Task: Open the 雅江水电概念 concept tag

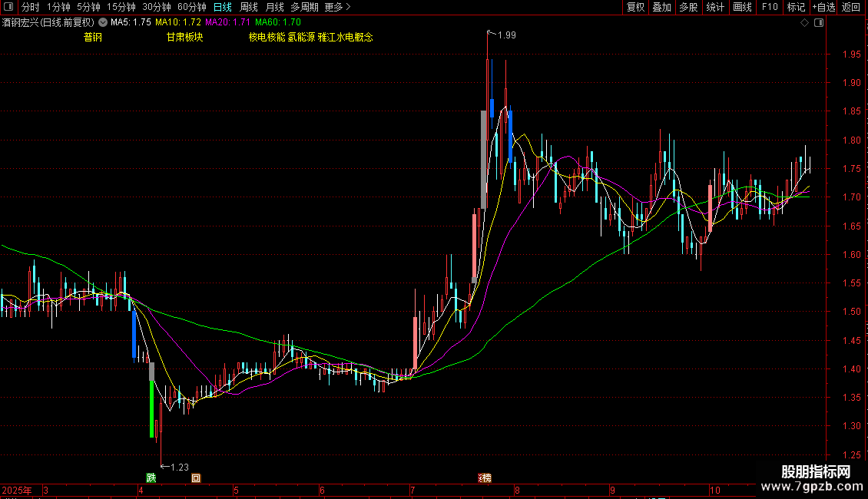Action: coord(346,37)
